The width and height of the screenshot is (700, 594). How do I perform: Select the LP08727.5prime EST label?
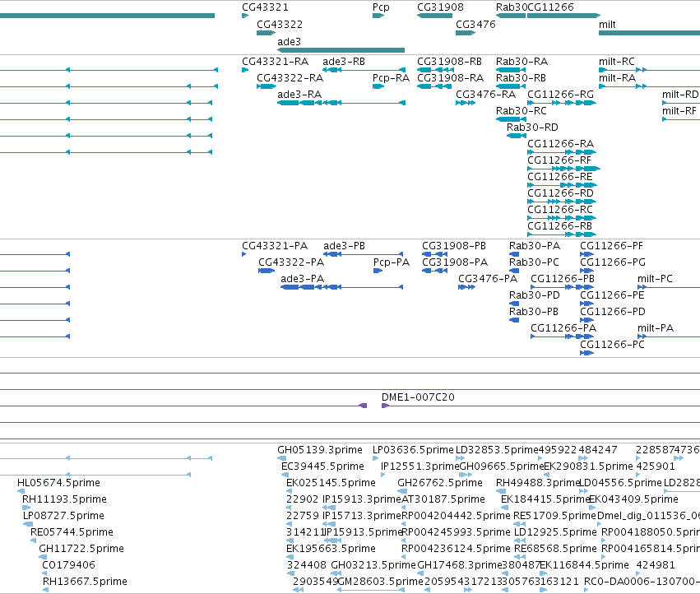(x=64, y=516)
